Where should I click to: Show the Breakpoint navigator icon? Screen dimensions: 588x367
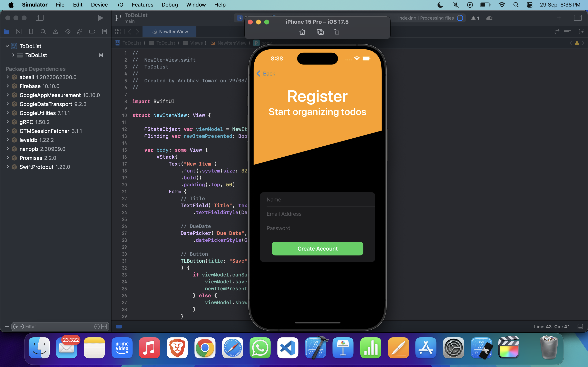[92, 32]
